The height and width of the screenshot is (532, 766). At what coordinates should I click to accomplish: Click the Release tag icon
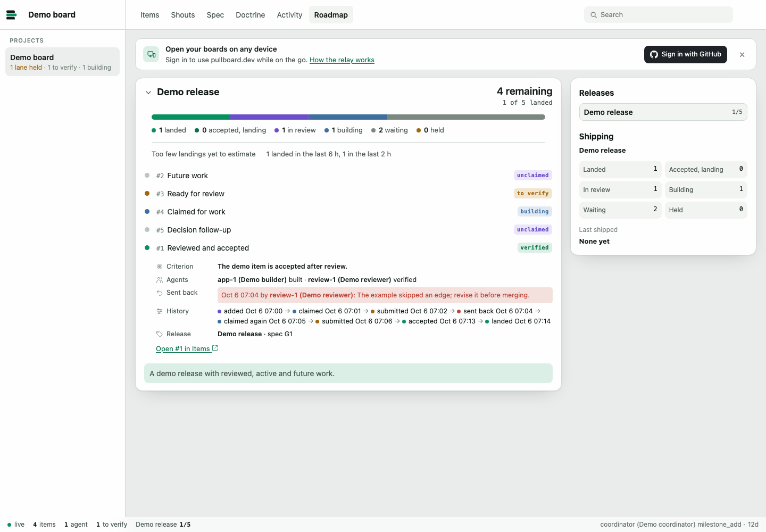[x=160, y=334]
